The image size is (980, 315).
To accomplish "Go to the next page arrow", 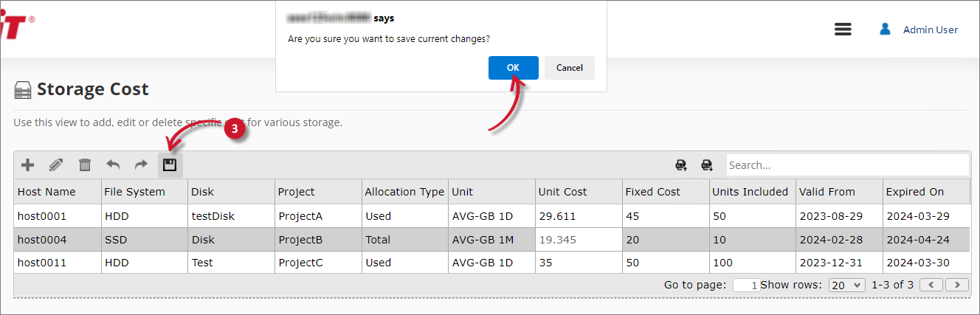I will (x=957, y=285).
